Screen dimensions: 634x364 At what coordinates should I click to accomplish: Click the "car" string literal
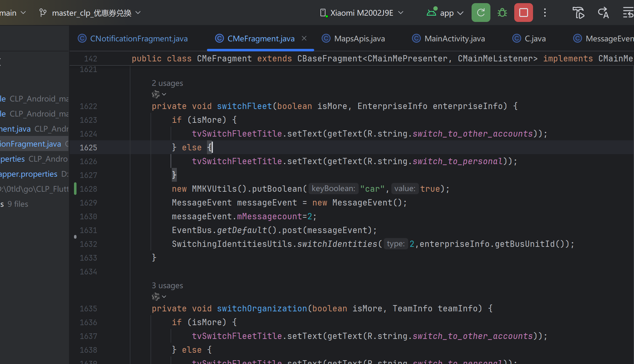372,189
